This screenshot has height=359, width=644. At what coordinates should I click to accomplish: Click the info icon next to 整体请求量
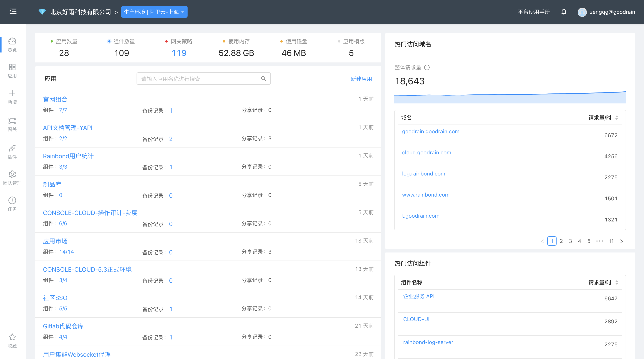point(427,67)
